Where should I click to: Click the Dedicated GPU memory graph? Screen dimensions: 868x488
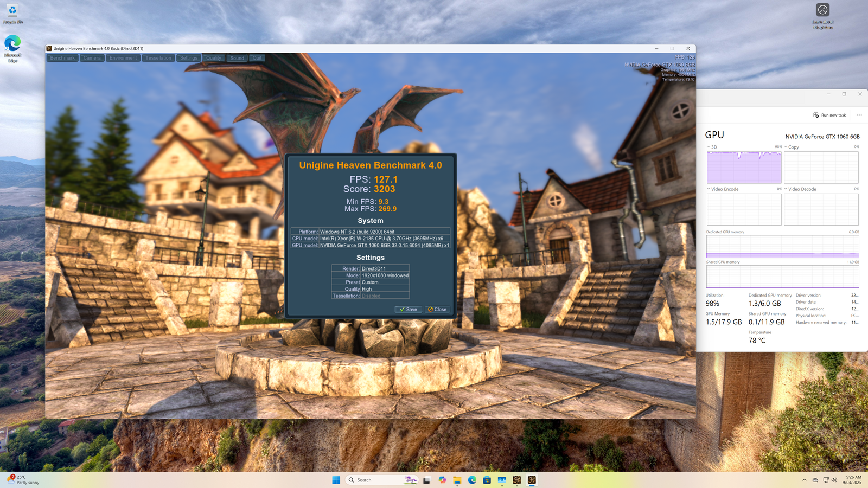[782, 247]
